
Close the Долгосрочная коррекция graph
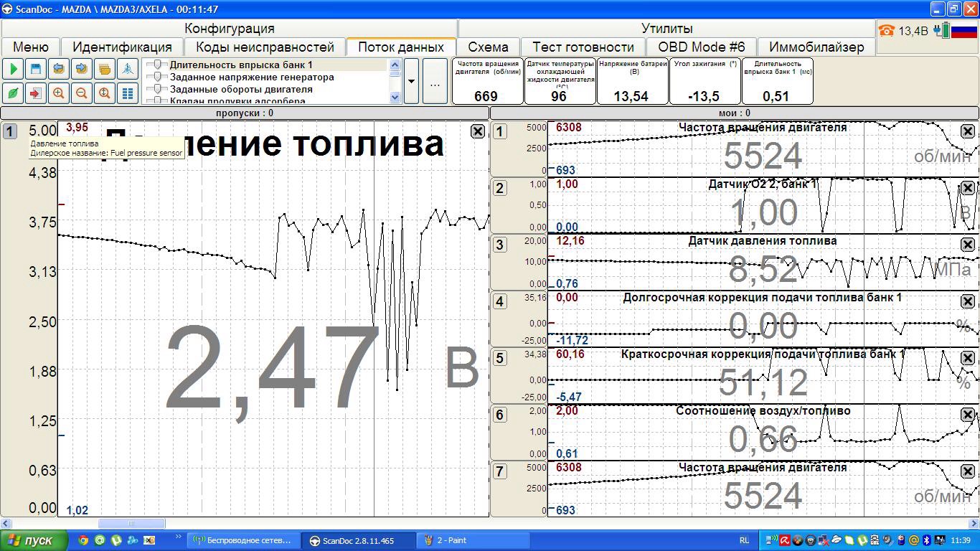[968, 301]
